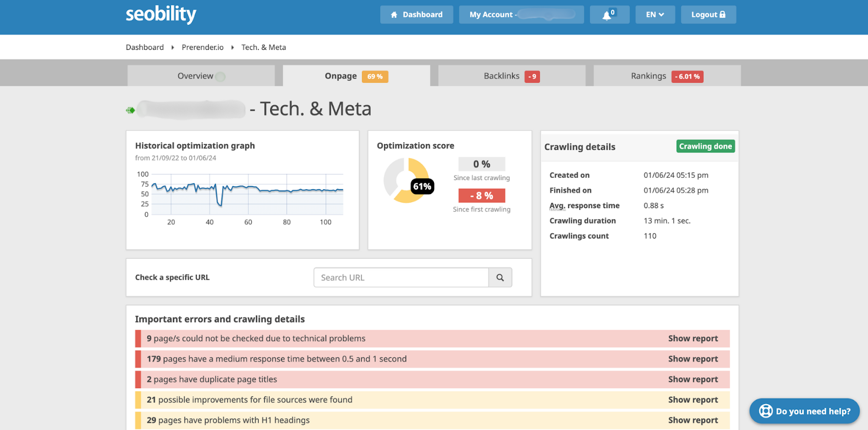Open the My Account menu

click(x=521, y=15)
